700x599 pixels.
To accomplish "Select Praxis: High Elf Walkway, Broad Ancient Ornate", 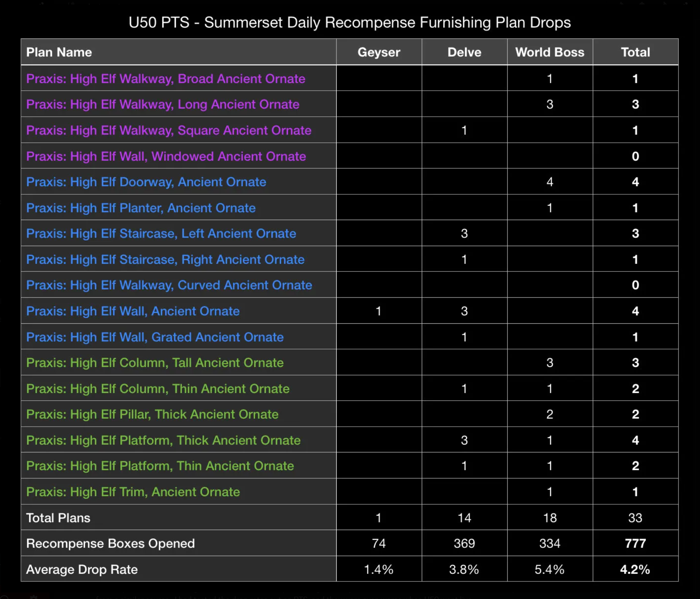I will tap(166, 79).
